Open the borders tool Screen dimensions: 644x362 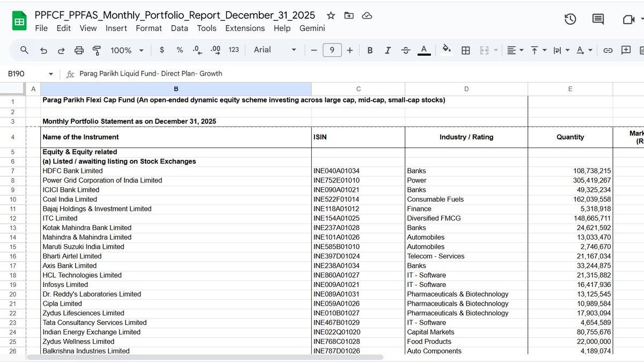click(466, 50)
